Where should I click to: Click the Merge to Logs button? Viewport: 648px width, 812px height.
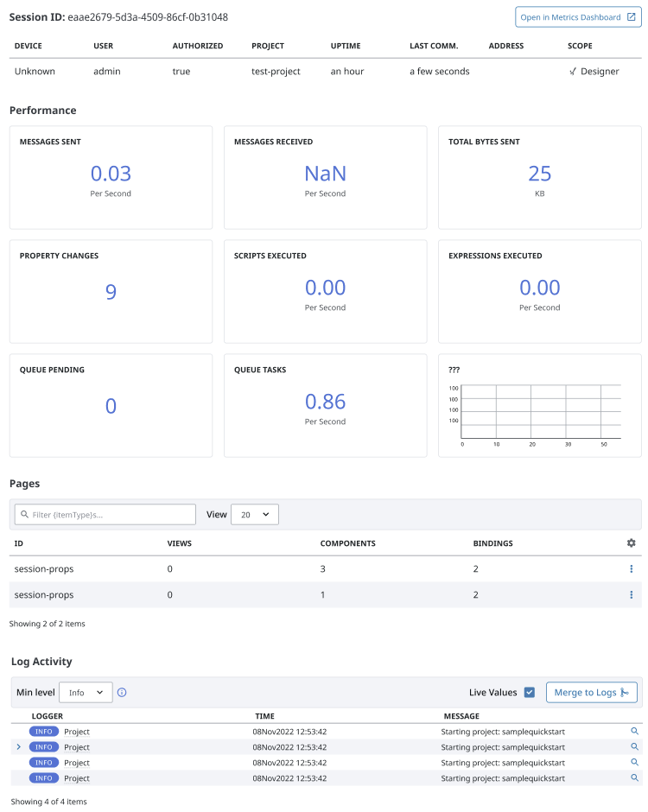pyautogui.click(x=592, y=693)
